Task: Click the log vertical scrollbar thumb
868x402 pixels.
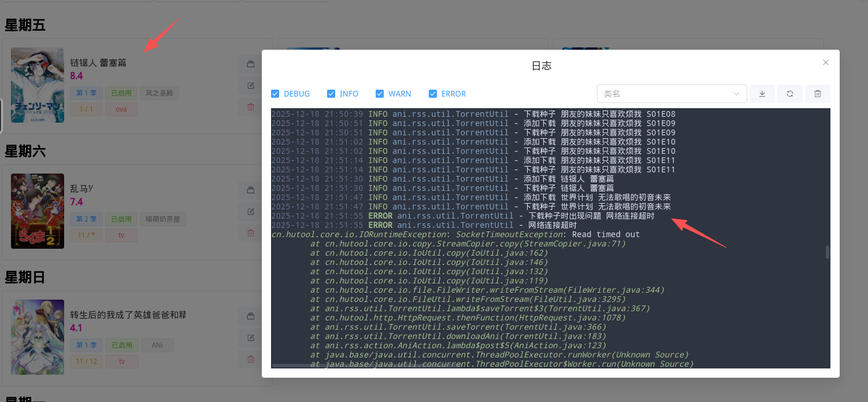Action: pos(828,252)
